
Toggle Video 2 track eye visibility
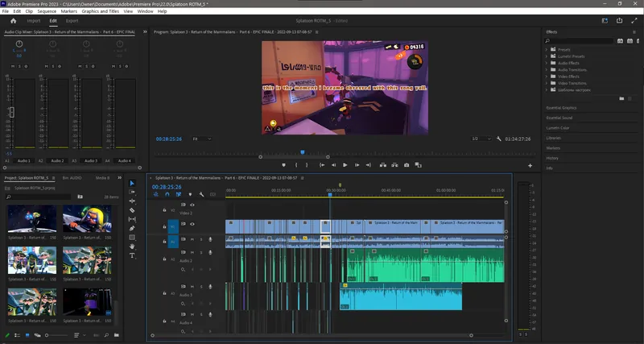(192, 205)
